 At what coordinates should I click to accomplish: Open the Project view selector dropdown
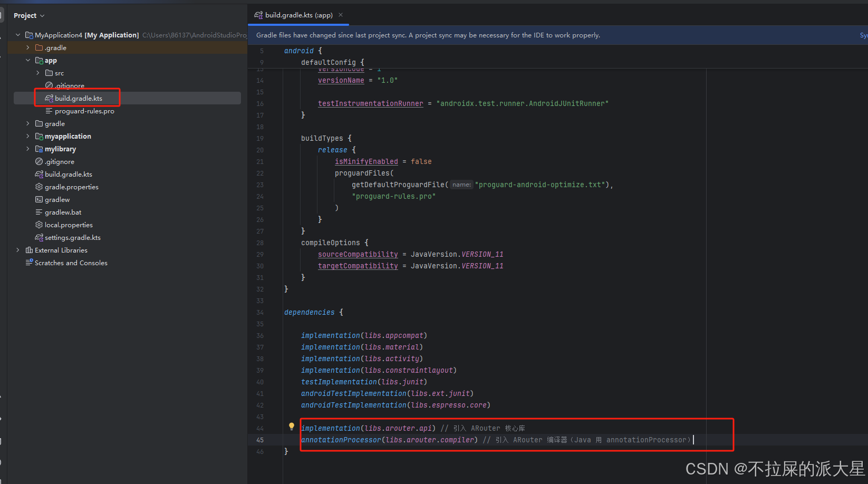(42, 15)
